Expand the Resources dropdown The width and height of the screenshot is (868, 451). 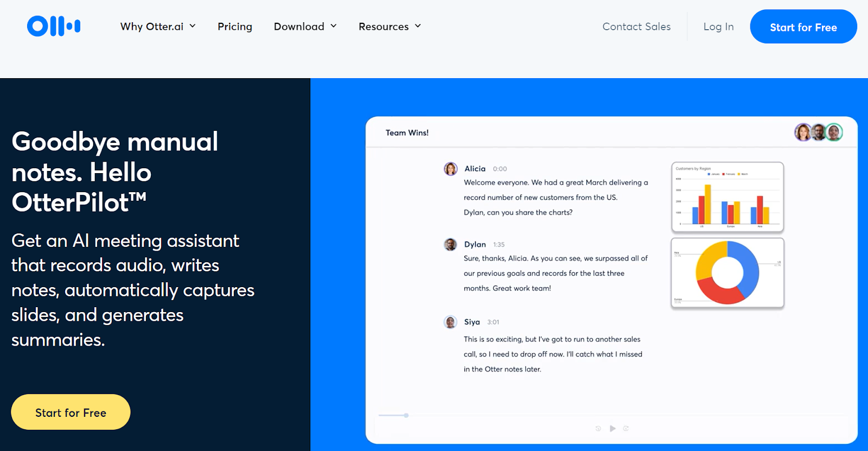click(390, 27)
